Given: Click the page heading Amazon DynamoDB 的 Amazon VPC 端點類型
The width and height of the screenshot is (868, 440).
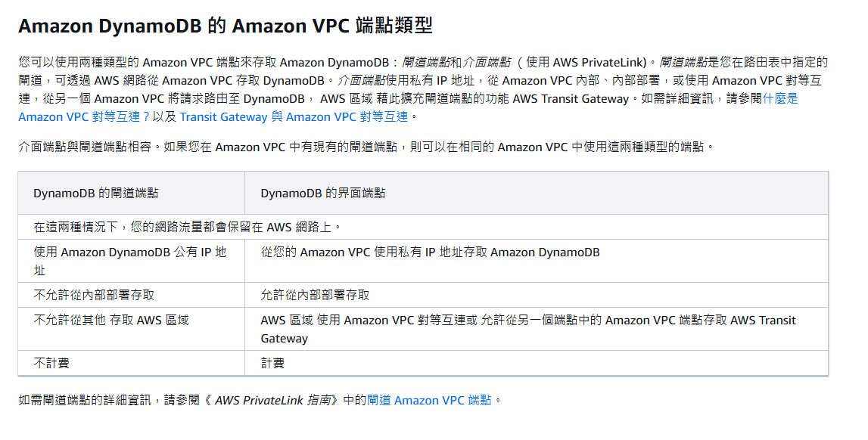Looking at the screenshot, I should pyautogui.click(x=226, y=26).
